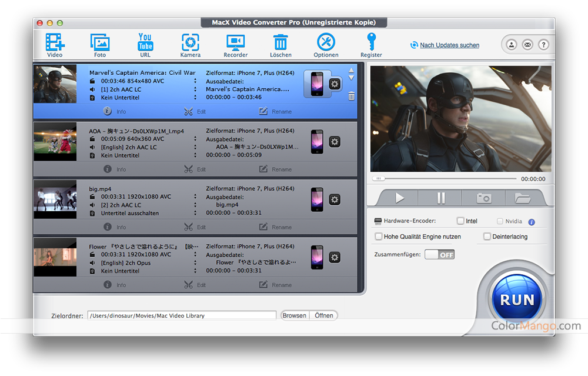Viewport: 588px width, 376px height.
Task: Open Optionen settings
Action: 326,45
